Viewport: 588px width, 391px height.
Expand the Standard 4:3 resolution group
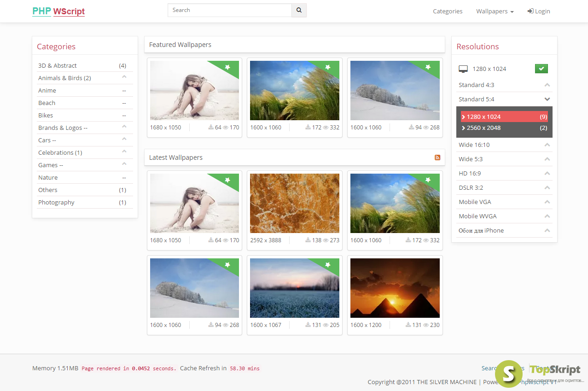tap(504, 85)
